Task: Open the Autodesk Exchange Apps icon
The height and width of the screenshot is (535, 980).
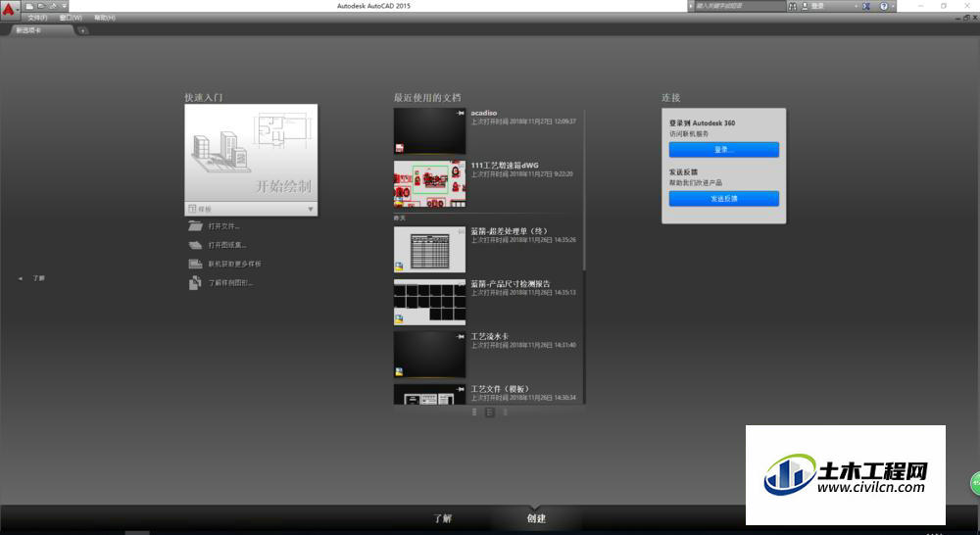Action: point(866,6)
